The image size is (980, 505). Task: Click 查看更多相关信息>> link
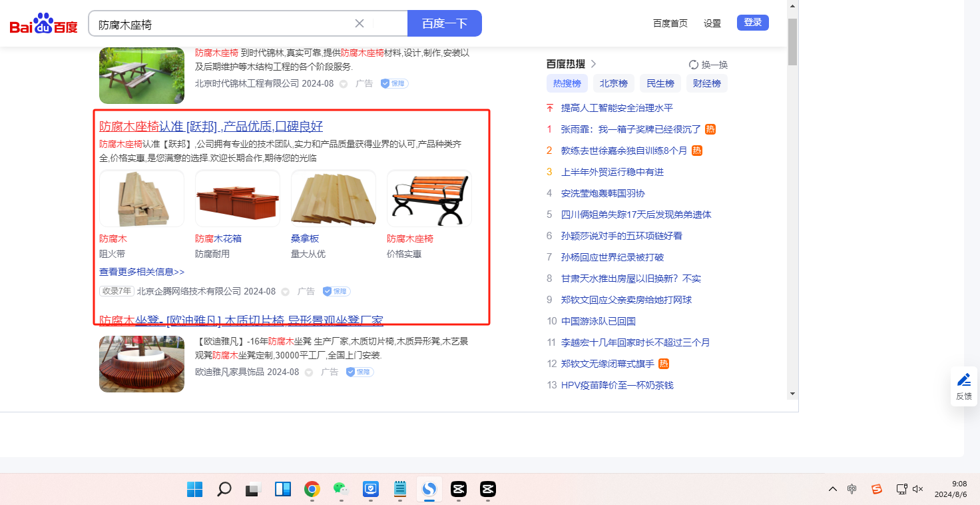coord(142,272)
